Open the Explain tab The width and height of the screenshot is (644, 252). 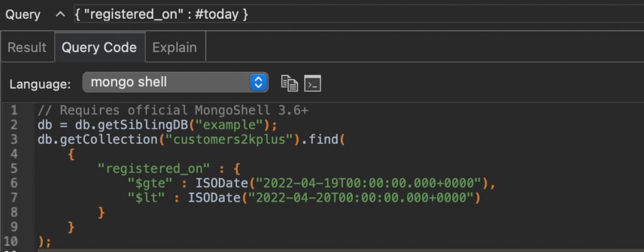[x=175, y=48]
